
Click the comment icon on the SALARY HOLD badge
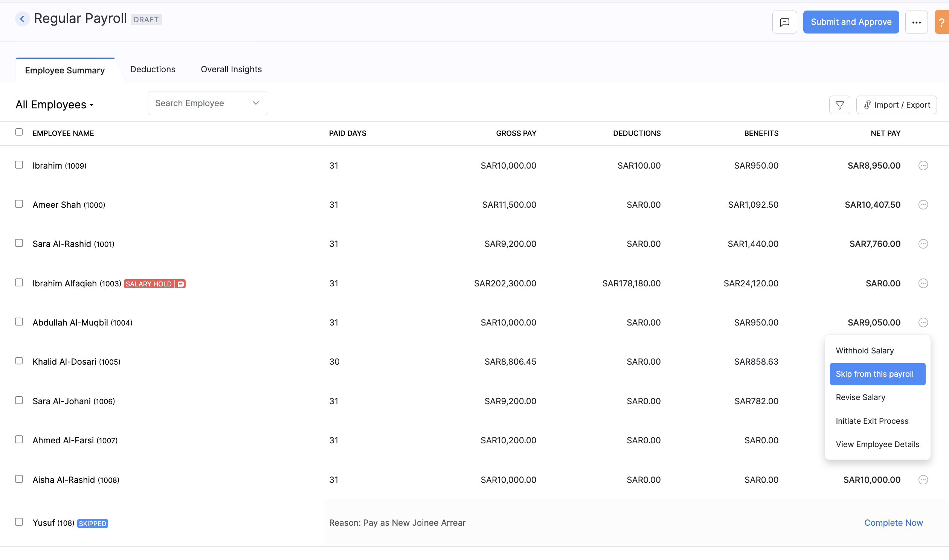tap(180, 284)
